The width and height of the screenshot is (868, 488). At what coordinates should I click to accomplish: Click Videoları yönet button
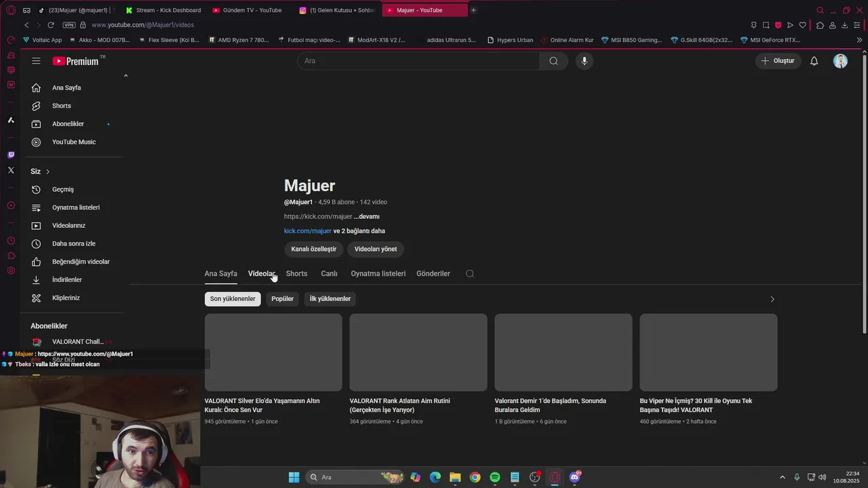pos(376,249)
